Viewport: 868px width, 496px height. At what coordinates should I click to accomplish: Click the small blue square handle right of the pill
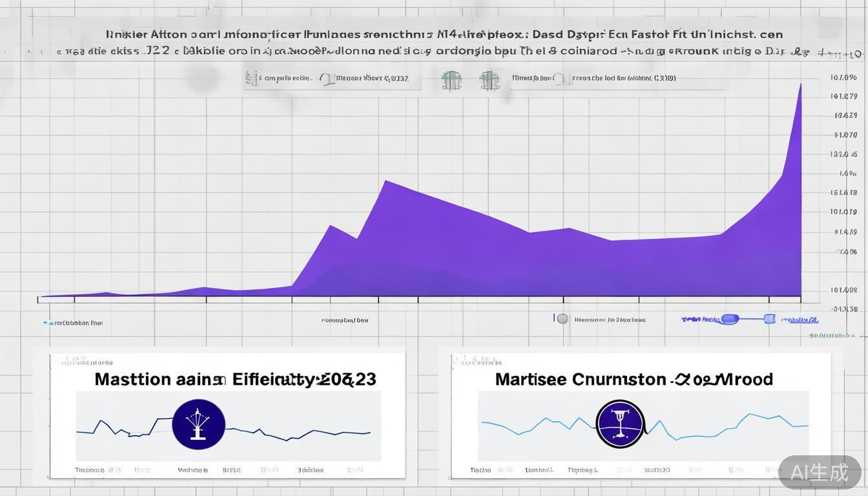[x=769, y=319]
